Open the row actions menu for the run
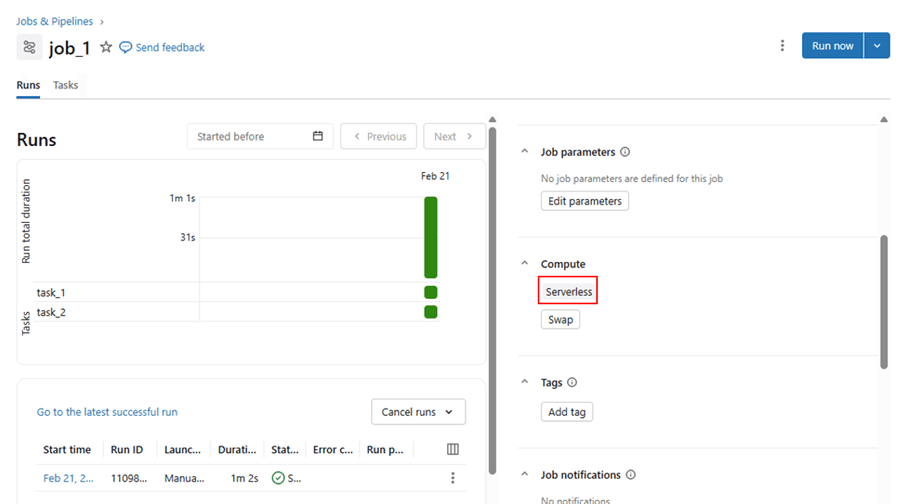The width and height of the screenshot is (902, 504). pos(453,479)
